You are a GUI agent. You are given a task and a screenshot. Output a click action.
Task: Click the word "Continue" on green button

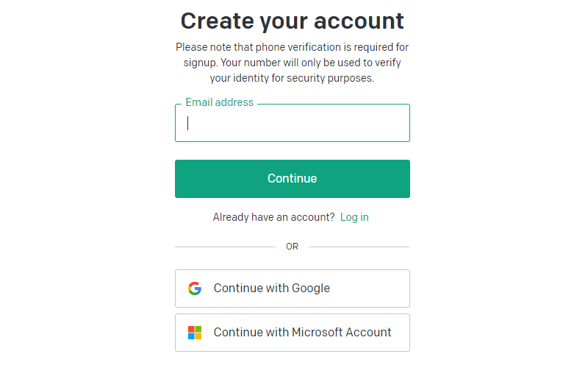[292, 179]
